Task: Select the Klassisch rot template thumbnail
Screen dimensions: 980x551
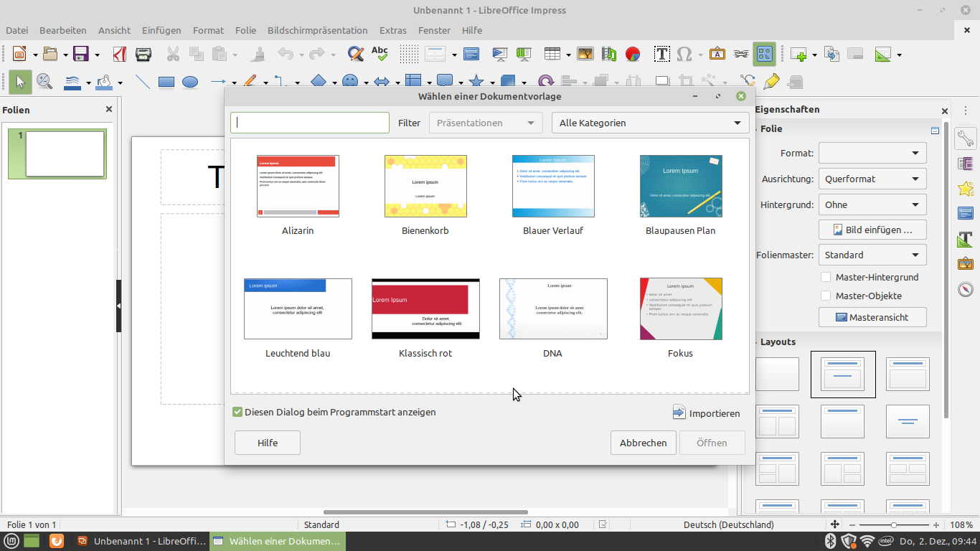Action: point(425,309)
